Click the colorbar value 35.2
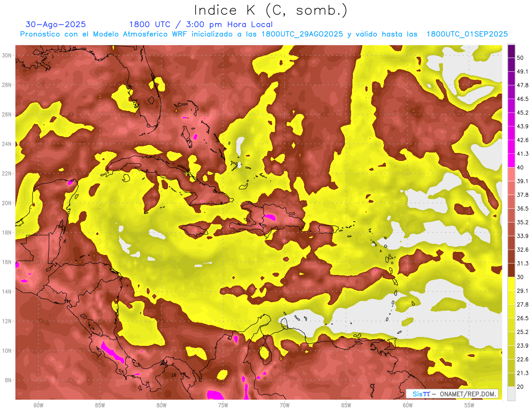532x411 pixels. [523, 222]
